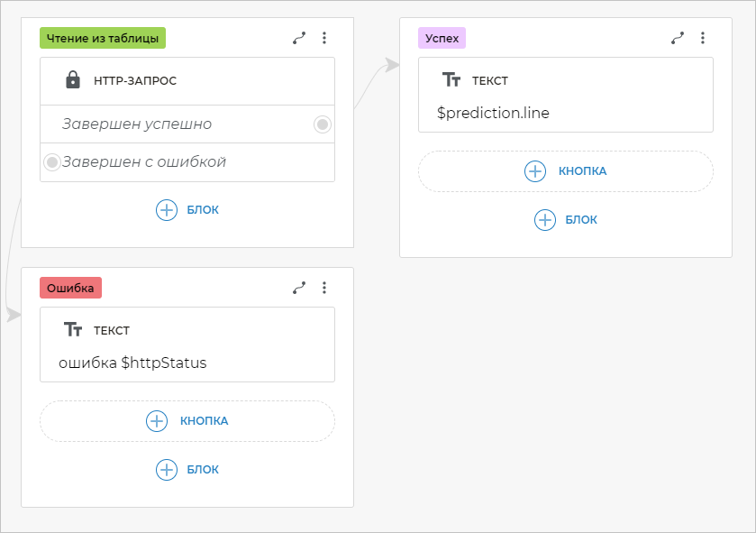This screenshot has height=533, width=756.
Task: Click the text icon in Ошибка card
Action: [x=73, y=330]
